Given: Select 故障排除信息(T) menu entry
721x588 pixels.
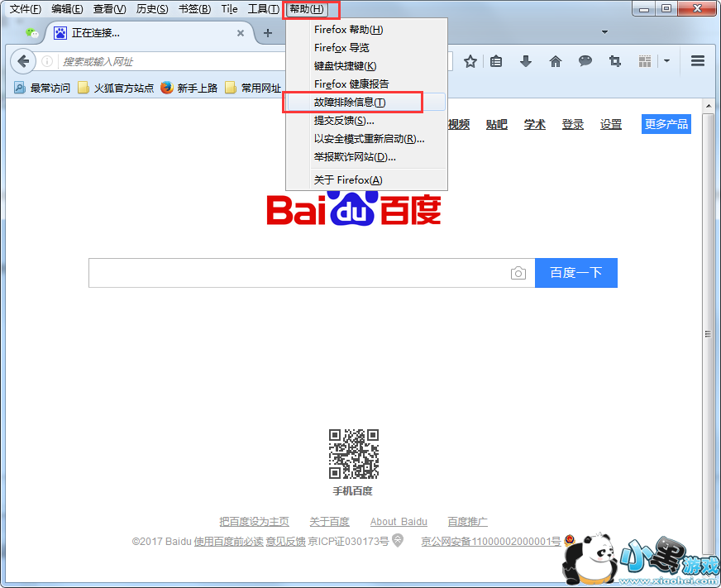Looking at the screenshot, I should point(366,103).
